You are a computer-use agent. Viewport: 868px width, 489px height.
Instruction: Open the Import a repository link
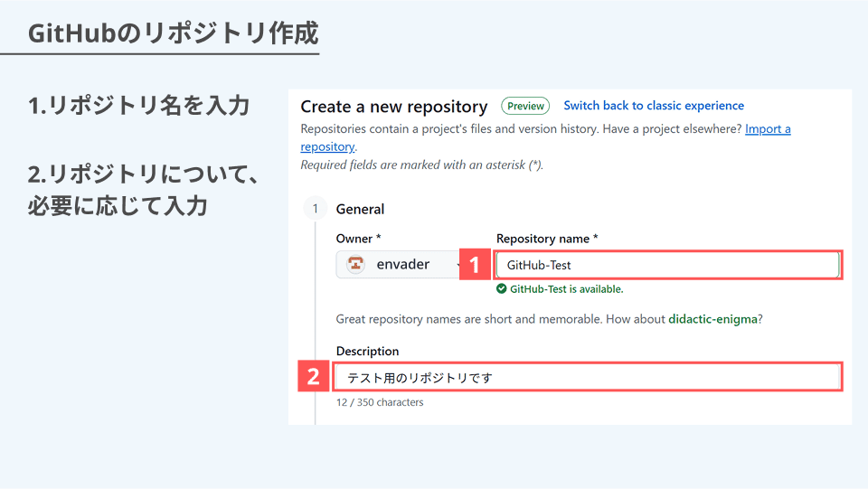[x=768, y=129]
